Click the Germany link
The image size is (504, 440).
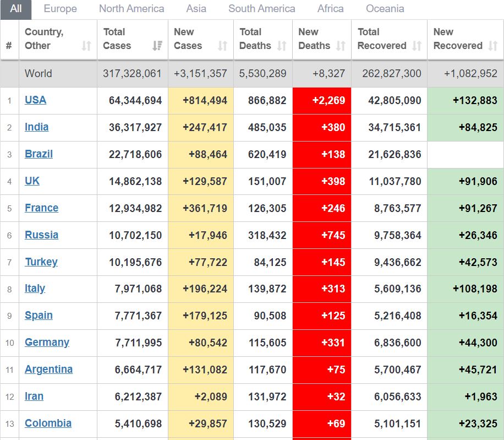click(x=47, y=342)
